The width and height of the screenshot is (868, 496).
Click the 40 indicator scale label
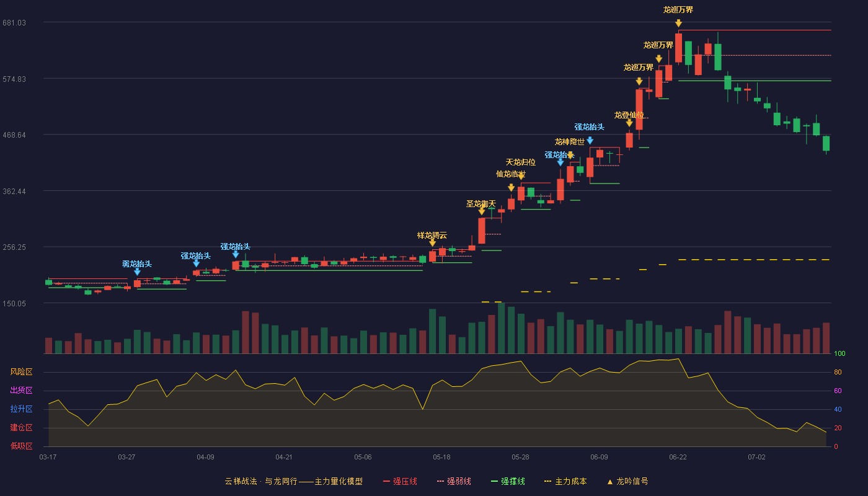838,410
